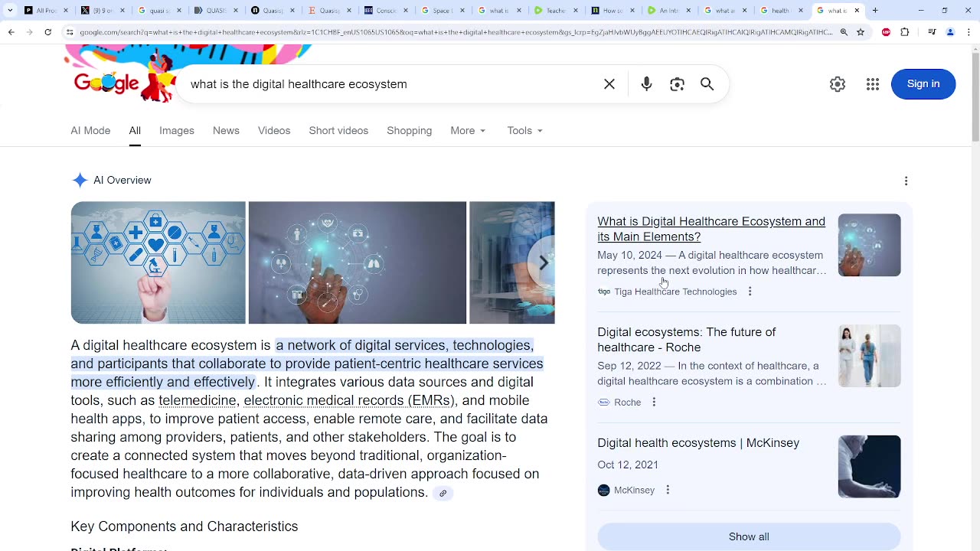Clear the search box with X icon
This screenshot has width=980, height=551.
[x=609, y=84]
